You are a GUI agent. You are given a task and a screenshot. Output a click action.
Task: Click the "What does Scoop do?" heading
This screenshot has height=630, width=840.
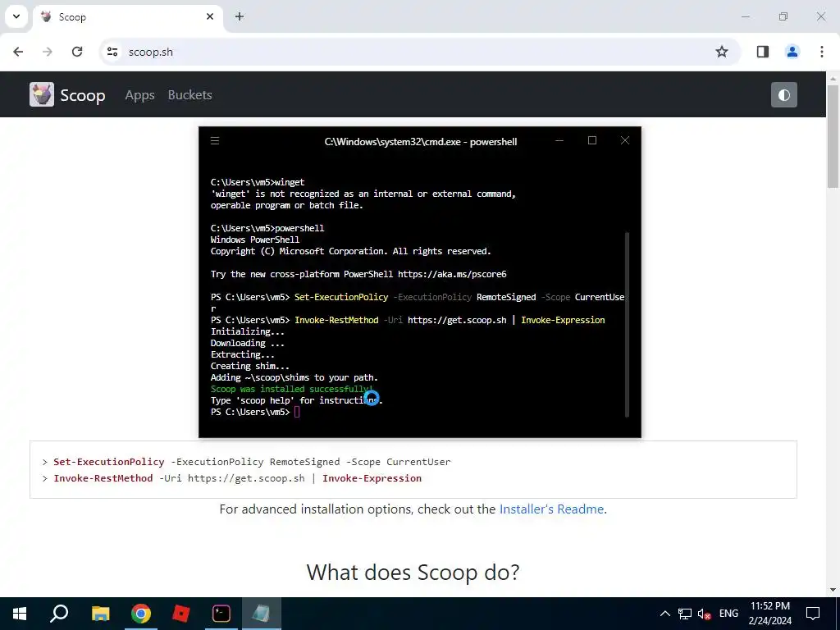pos(413,572)
